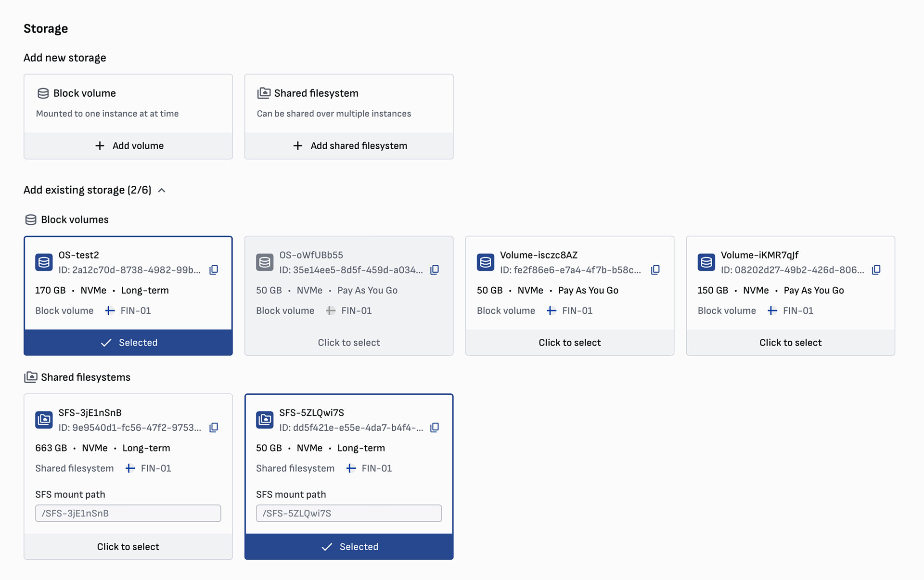The image size is (924, 580).
Task: Copy the Volume-iKMR7qJf ID
Action: [x=876, y=270]
